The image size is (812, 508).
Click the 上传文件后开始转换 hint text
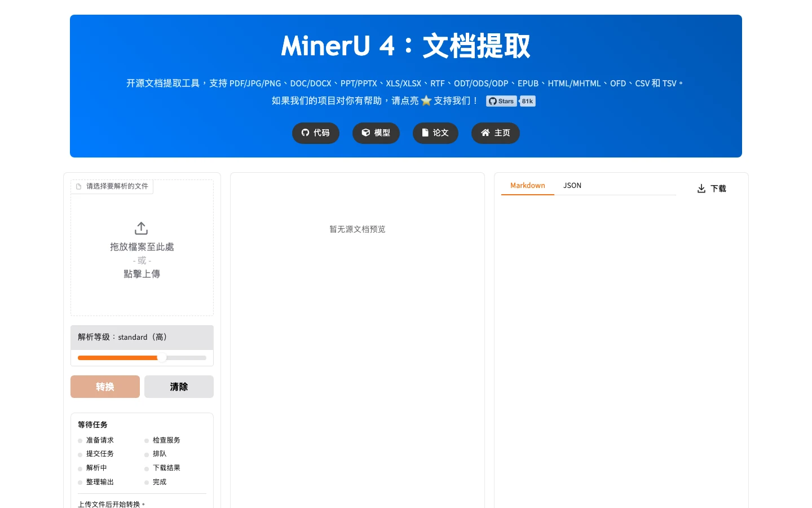coord(112,504)
